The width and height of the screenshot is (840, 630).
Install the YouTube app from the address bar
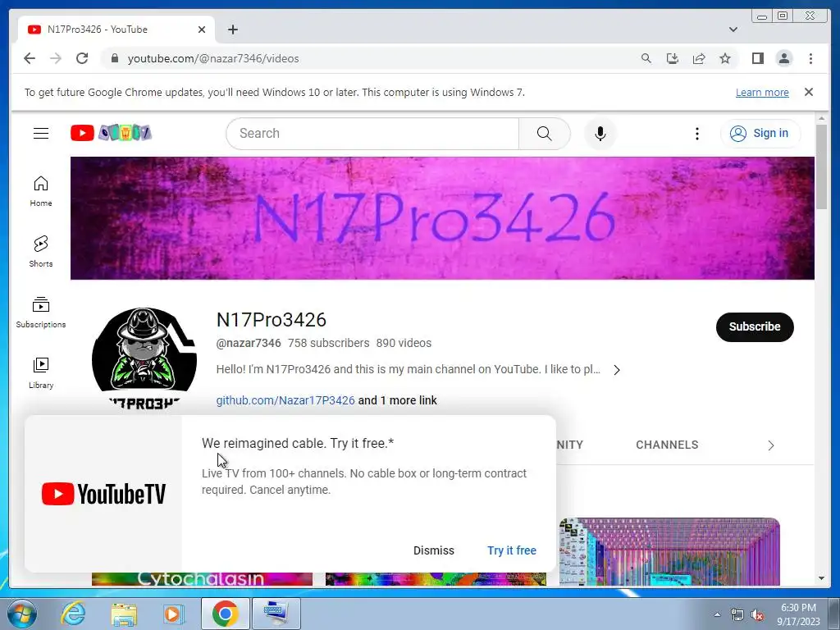click(673, 58)
